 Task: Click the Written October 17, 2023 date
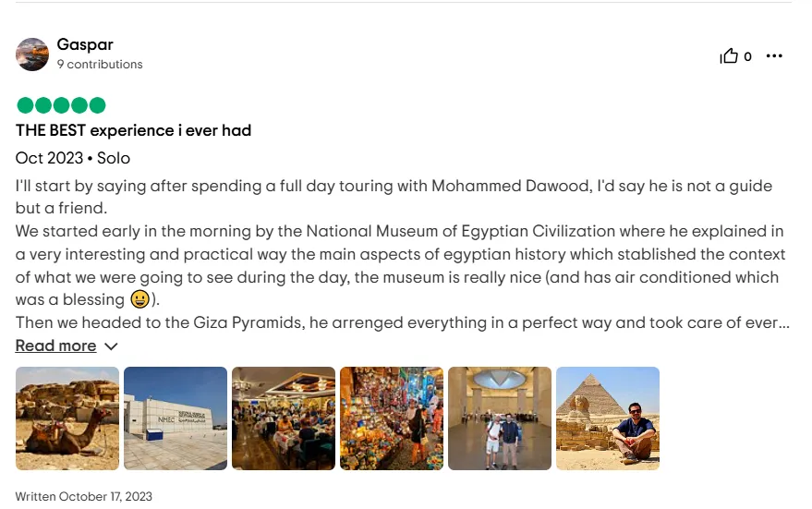[x=84, y=497]
